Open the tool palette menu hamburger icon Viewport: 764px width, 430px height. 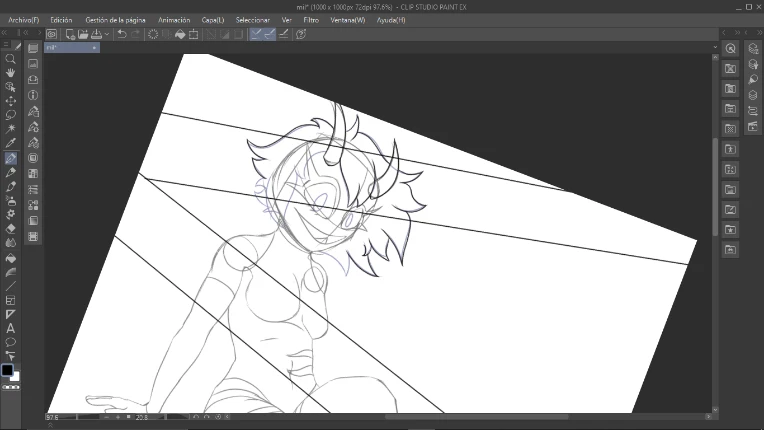point(6,44)
